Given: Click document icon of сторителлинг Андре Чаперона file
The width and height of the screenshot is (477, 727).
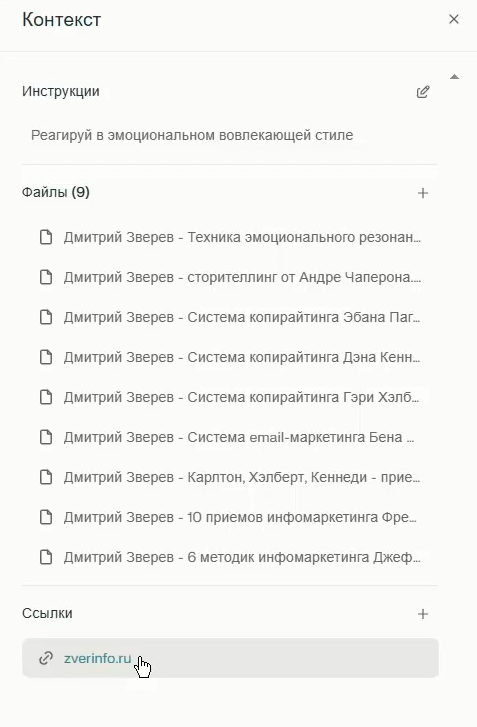Looking at the screenshot, I should [x=46, y=277].
